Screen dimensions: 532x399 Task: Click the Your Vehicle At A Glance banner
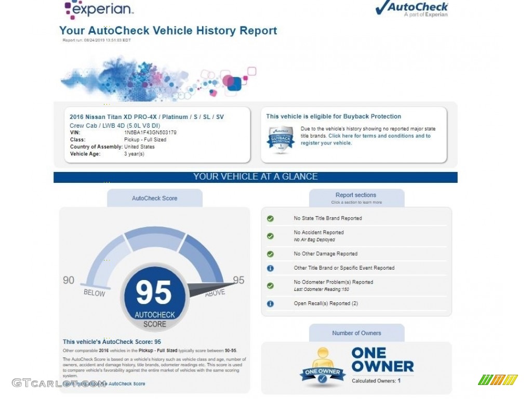[x=255, y=177]
